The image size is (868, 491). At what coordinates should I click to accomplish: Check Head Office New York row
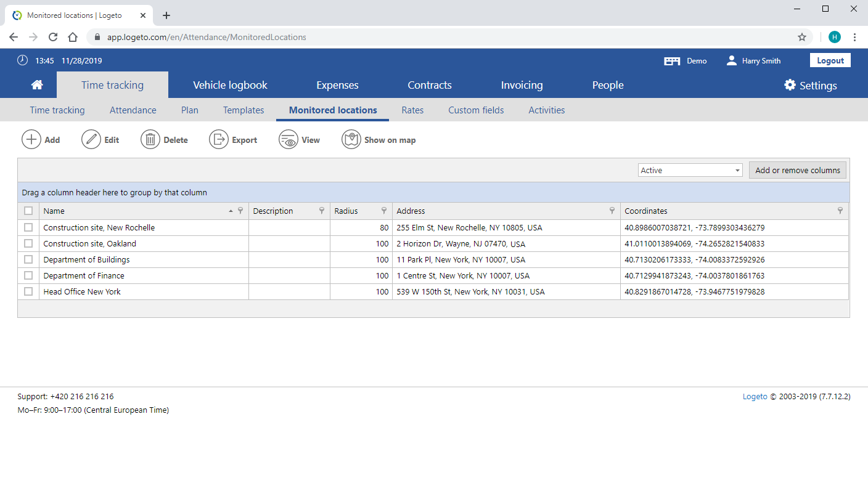coord(28,291)
